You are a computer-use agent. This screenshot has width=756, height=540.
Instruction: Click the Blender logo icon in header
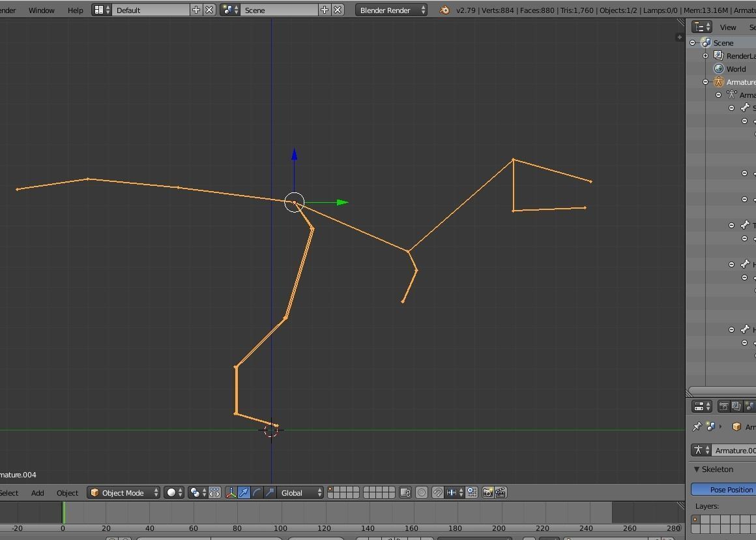[444, 10]
